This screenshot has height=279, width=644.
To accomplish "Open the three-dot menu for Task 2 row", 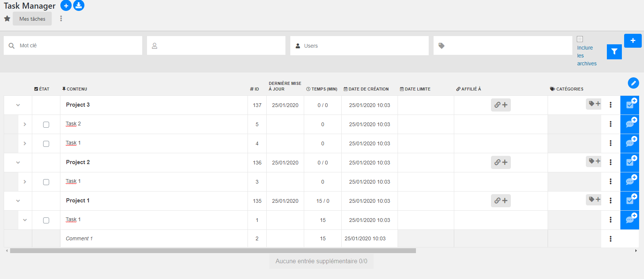I will coord(611,124).
